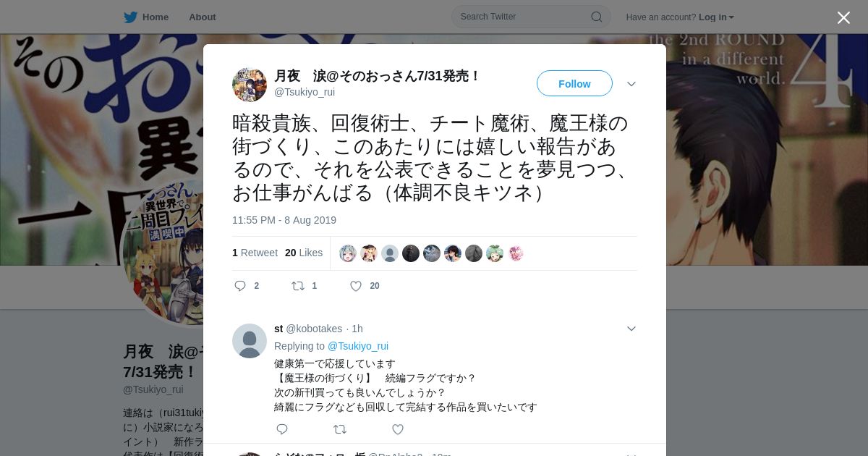This screenshot has width=868, height=456.
Task: Retweet st's reply comment
Action: point(340,429)
